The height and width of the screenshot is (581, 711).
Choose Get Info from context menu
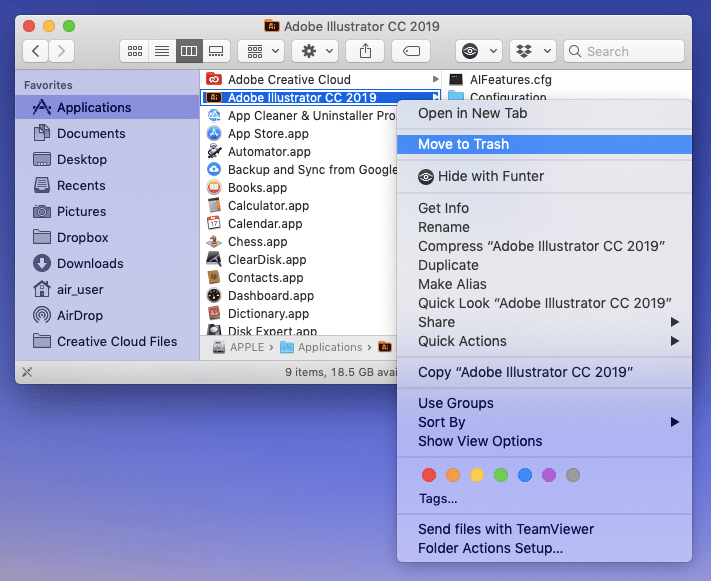[544, 208]
